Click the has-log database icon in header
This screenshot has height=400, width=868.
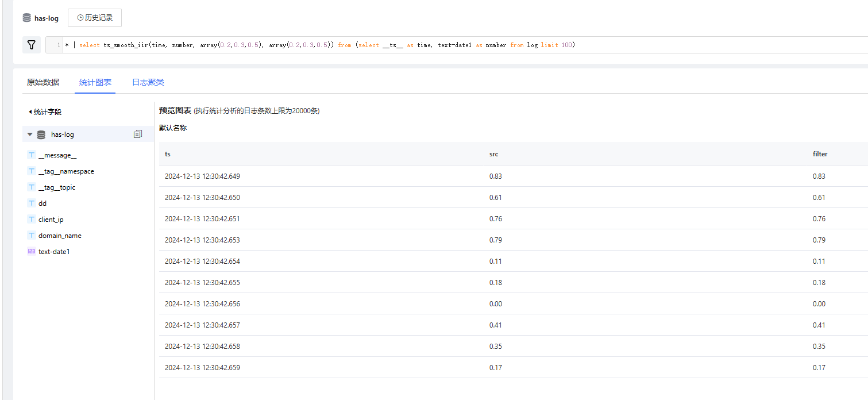[26, 18]
